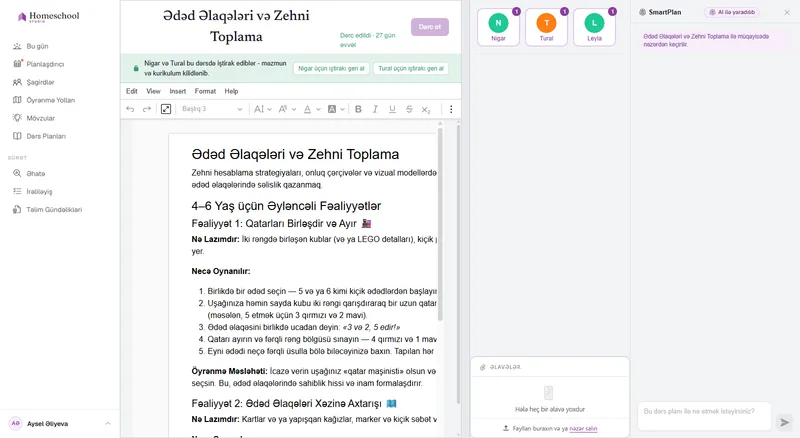This screenshot has width=800, height=438.
Task: Toggle fullscreen editor mode icon
Action: pyautogui.click(x=166, y=109)
